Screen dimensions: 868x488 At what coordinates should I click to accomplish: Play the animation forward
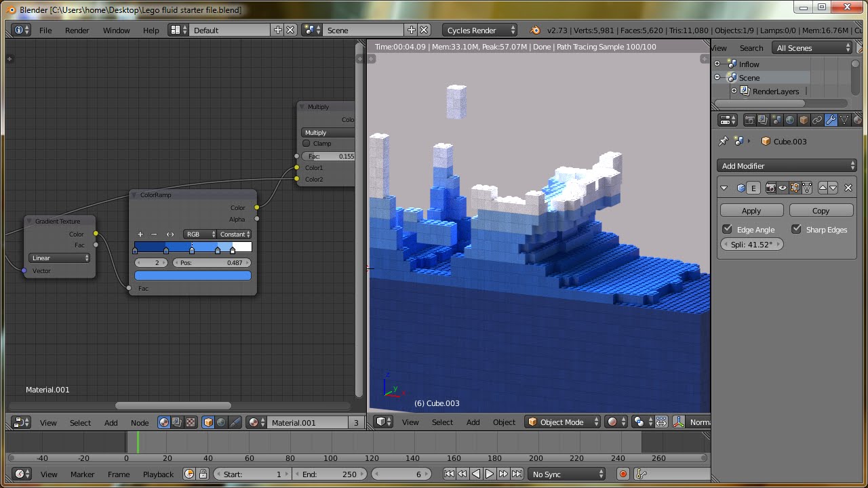pos(489,474)
